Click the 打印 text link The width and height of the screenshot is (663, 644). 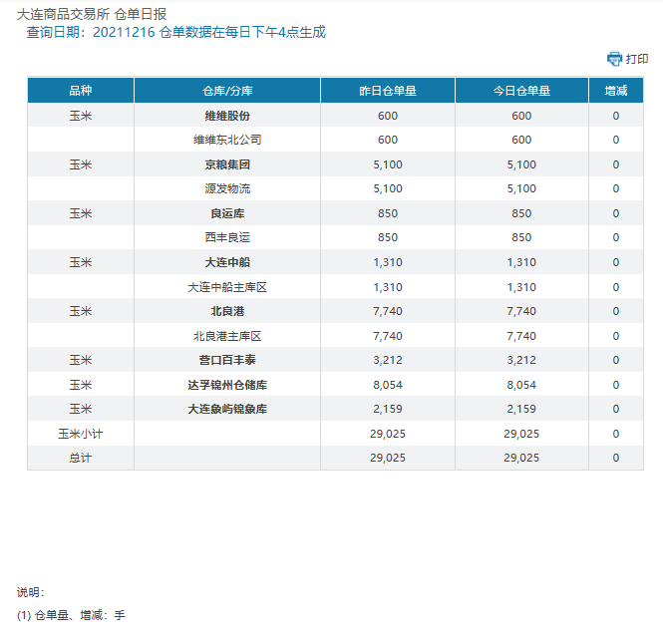point(637,59)
